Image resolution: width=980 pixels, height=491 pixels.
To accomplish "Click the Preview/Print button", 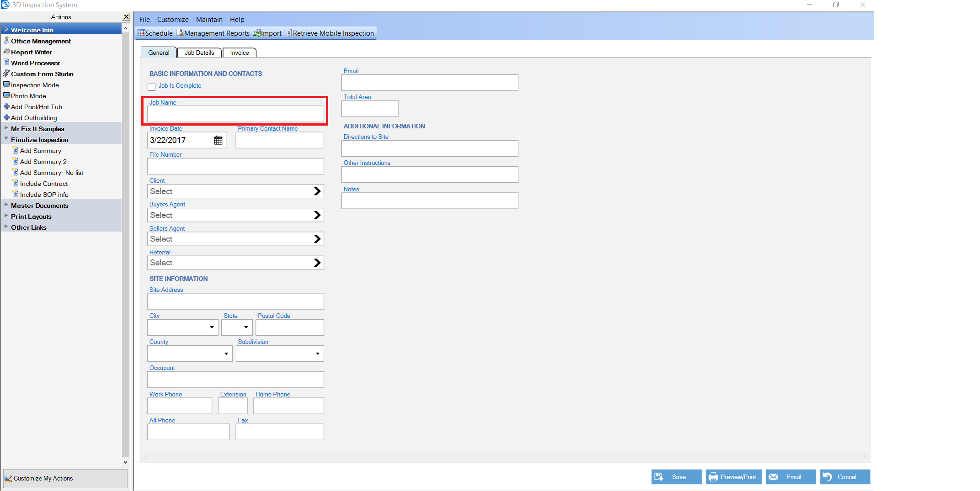I will (734, 477).
